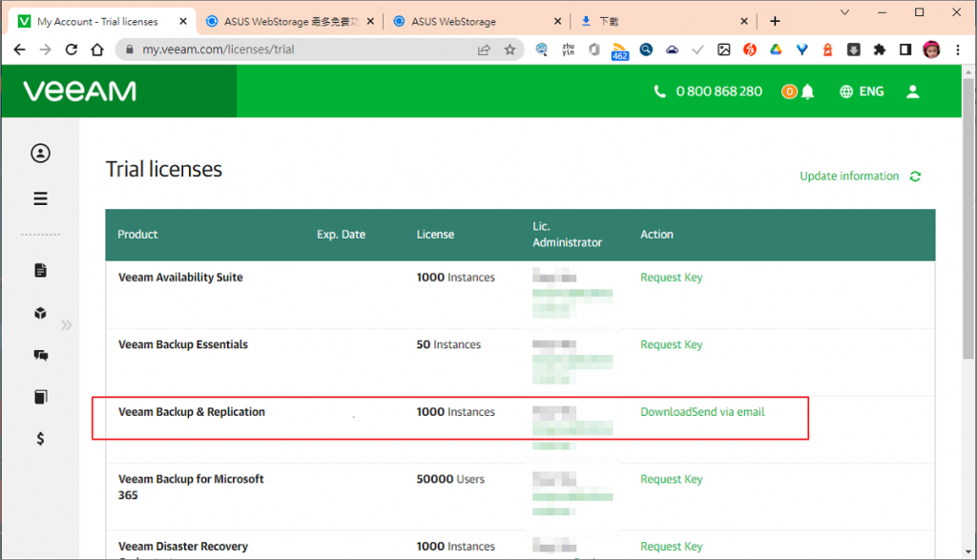Open the hamburger menu in the sidebar
The image size is (977, 560).
40,198
